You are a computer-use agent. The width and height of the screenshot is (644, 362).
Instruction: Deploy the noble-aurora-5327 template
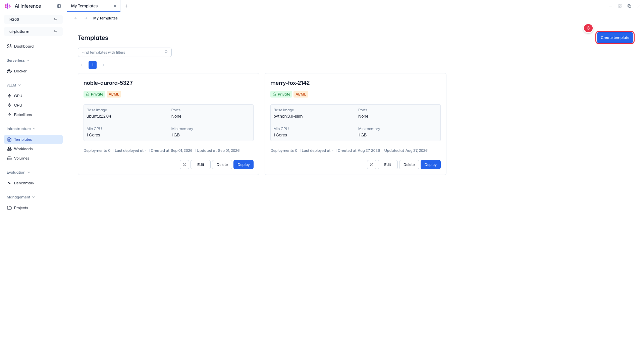point(244,165)
